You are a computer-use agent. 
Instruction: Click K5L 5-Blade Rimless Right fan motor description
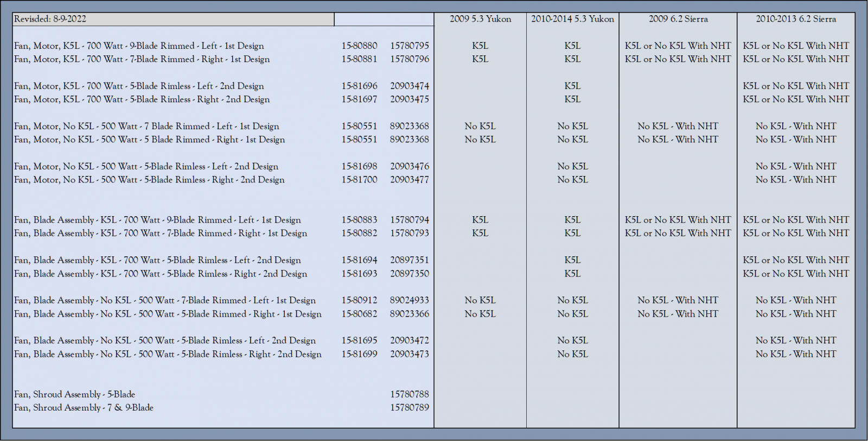click(x=142, y=99)
